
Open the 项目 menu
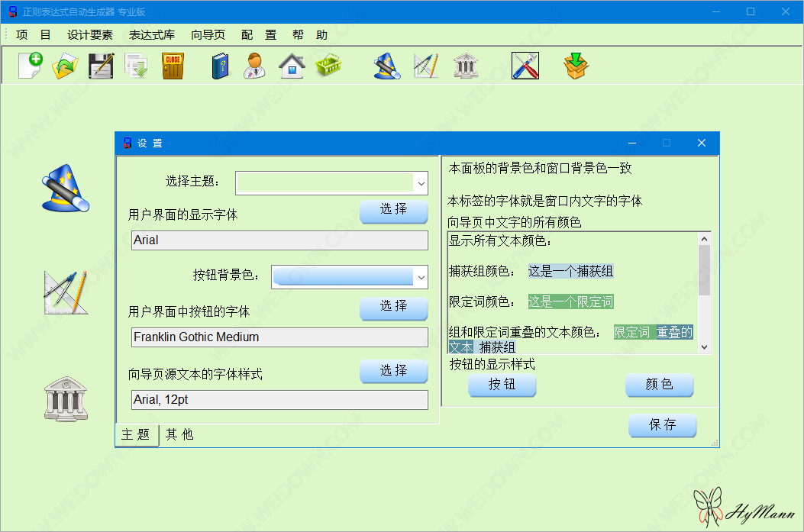click(34, 35)
